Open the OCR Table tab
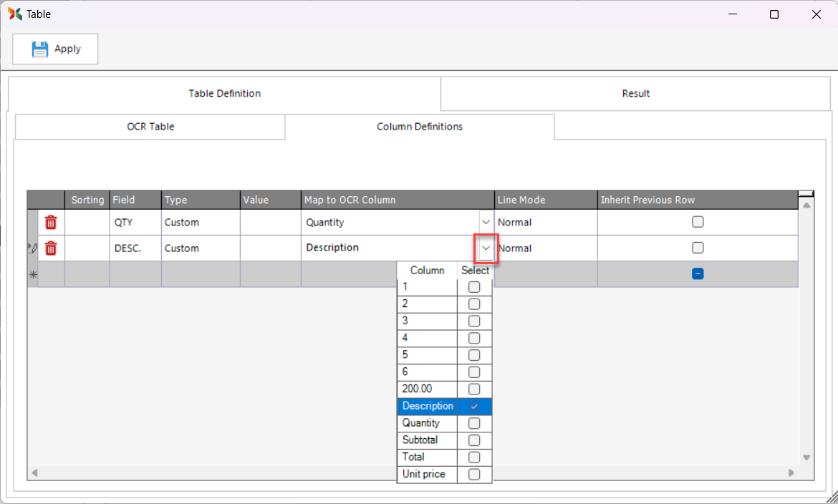The width and height of the screenshot is (838, 504). tap(150, 127)
